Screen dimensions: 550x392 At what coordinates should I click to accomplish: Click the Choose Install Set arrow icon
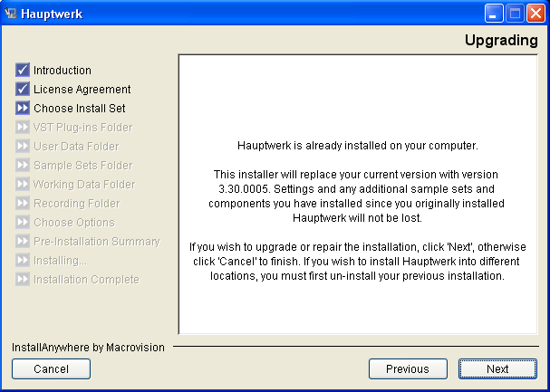coord(23,108)
